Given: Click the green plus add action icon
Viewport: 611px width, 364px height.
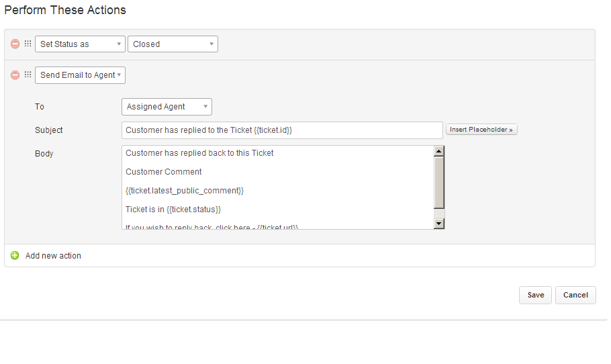Looking at the screenshot, I should click(15, 255).
